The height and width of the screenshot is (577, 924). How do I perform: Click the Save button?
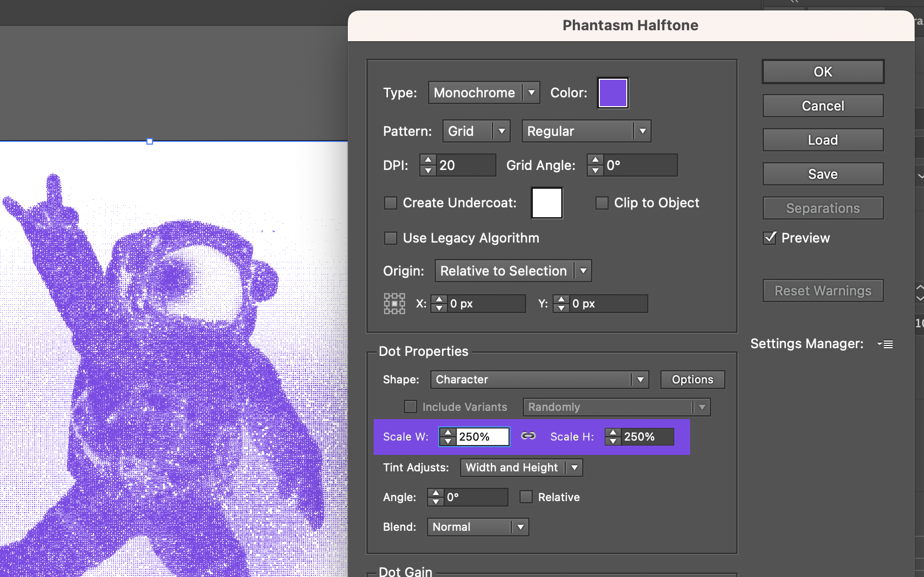click(823, 174)
